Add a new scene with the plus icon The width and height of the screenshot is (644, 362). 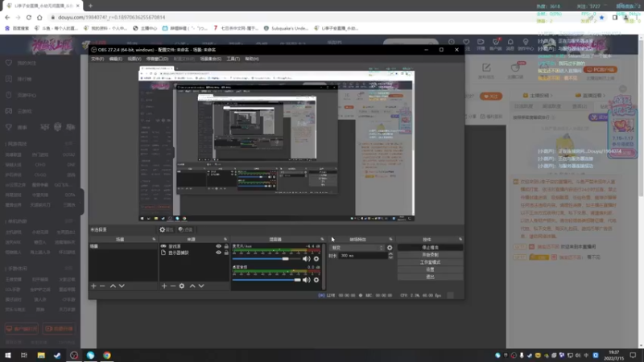[x=93, y=286]
